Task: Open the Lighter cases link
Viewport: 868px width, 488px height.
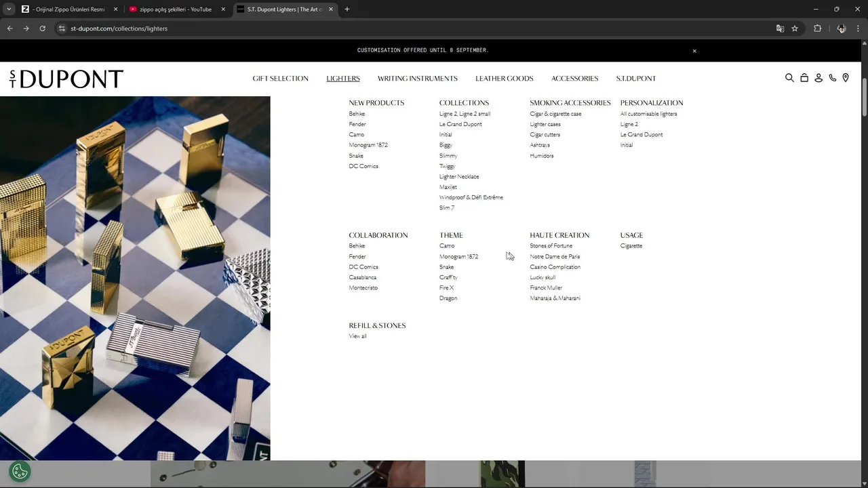Action: [545, 124]
